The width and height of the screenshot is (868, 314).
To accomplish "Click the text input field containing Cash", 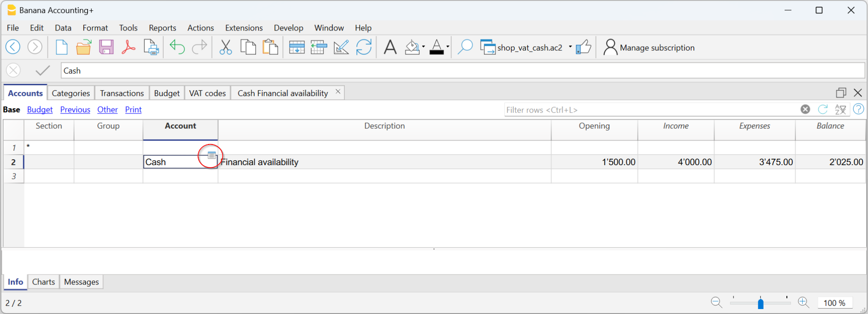I will coord(463,70).
